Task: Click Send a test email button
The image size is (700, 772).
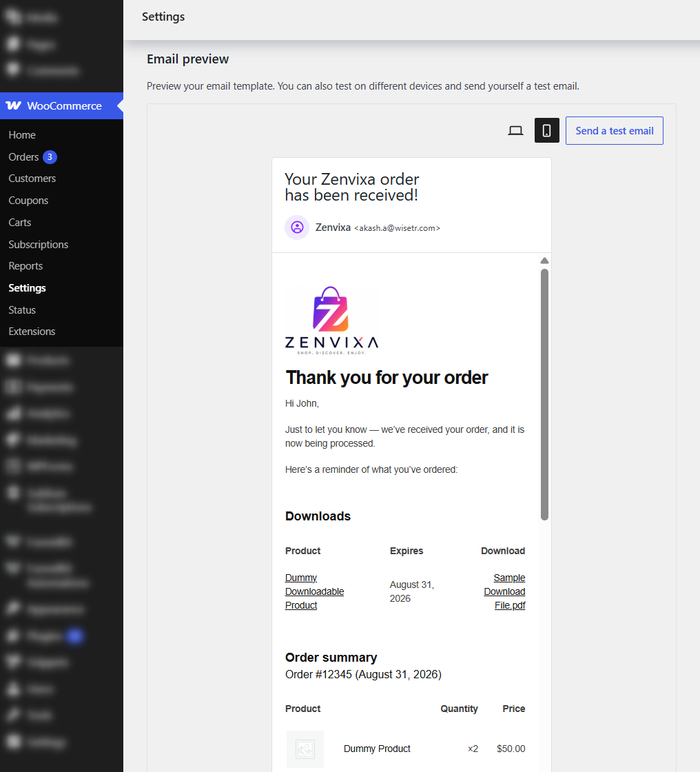Action: 615,130
